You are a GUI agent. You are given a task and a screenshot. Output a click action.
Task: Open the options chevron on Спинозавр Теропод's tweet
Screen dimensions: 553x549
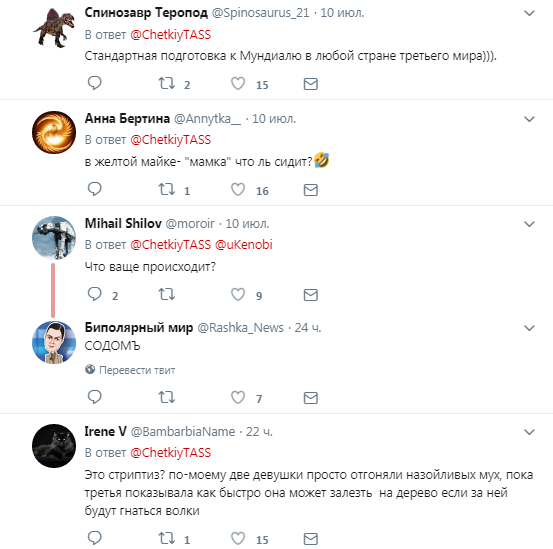tap(529, 13)
